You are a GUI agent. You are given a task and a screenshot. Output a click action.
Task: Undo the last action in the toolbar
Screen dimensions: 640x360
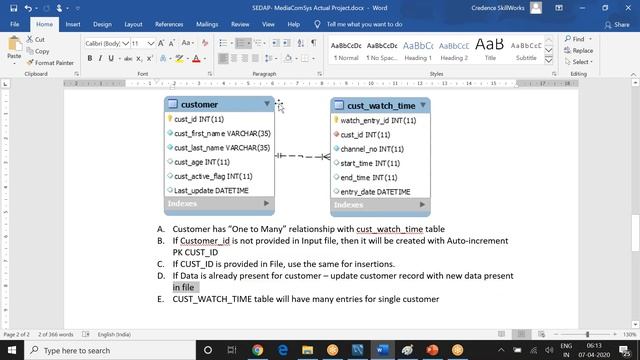[x=28, y=8]
